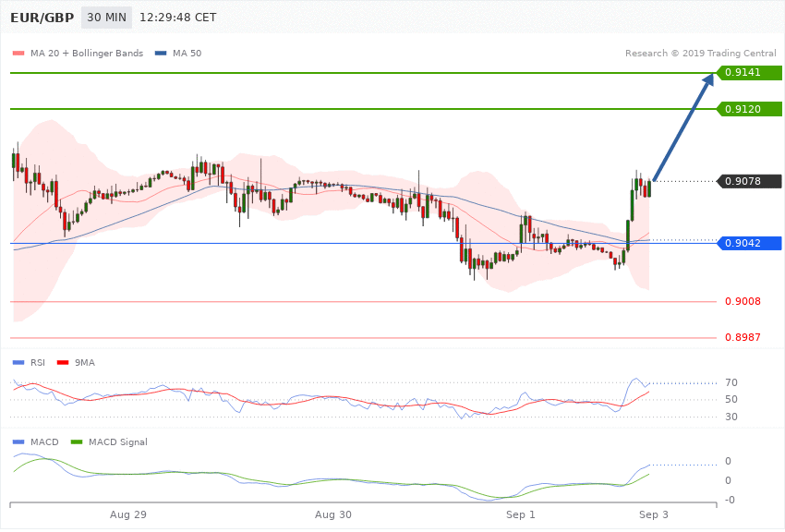Viewport: 785px width, 532px height.
Task: Click the 0.9078 current price tag
Action: (x=749, y=181)
